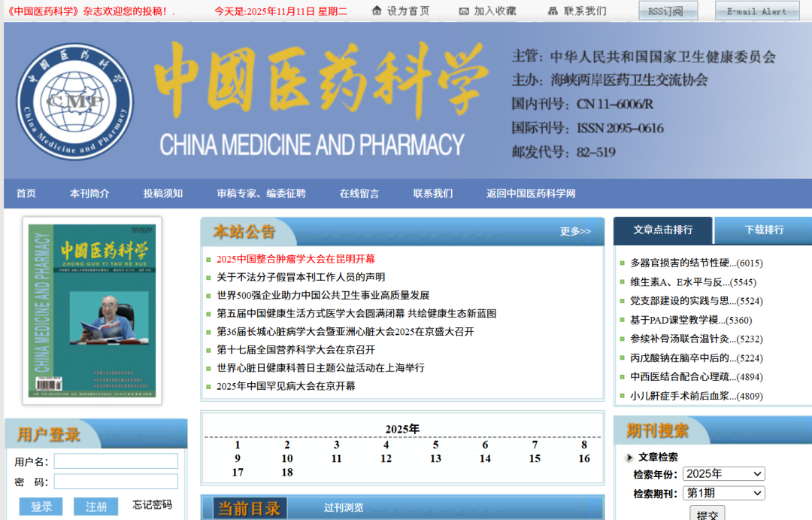The image size is (812, 520).
Task: Switch to the 当前目录 tab
Action: click(249, 508)
